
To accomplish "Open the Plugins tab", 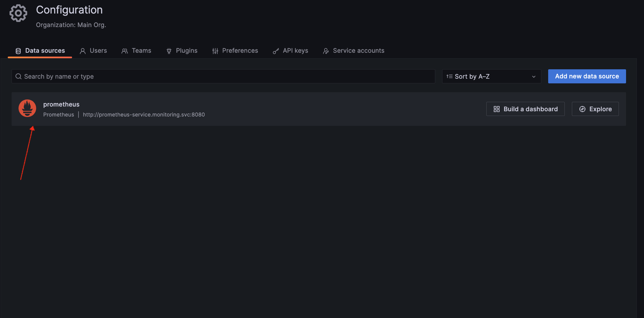I will (x=186, y=51).
